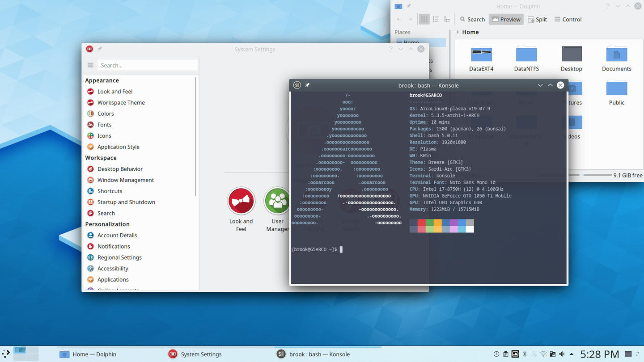Toggle the Preview button in Dolphin
Image resolution: width=644 pixels, height=362 pixels.
tap(506, 19)
